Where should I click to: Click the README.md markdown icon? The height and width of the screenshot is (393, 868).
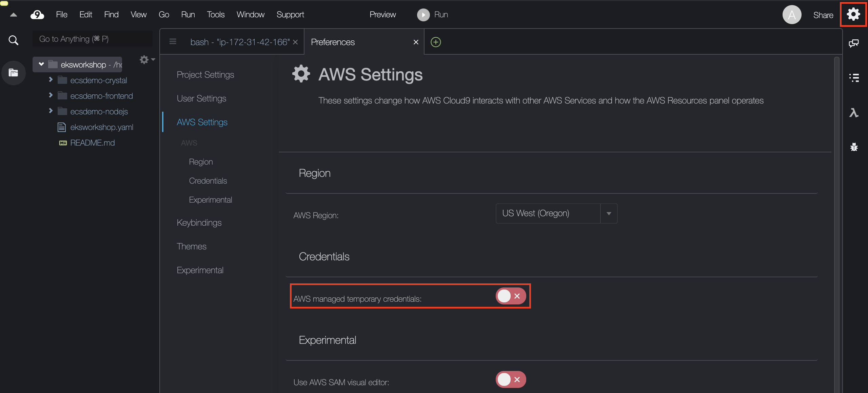pos(63,143)
